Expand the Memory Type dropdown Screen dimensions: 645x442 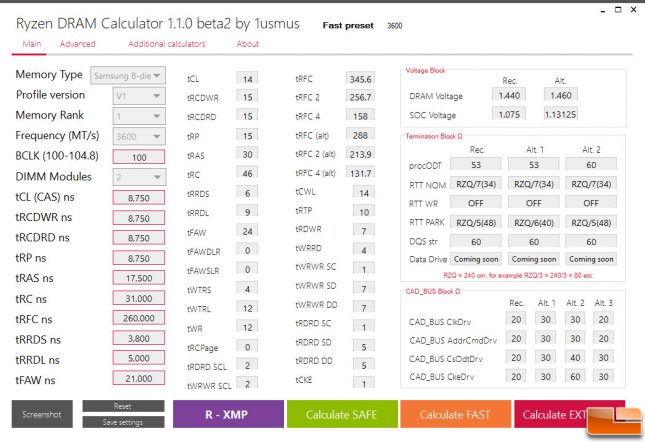pyautogui.click(x=128, y=76)
